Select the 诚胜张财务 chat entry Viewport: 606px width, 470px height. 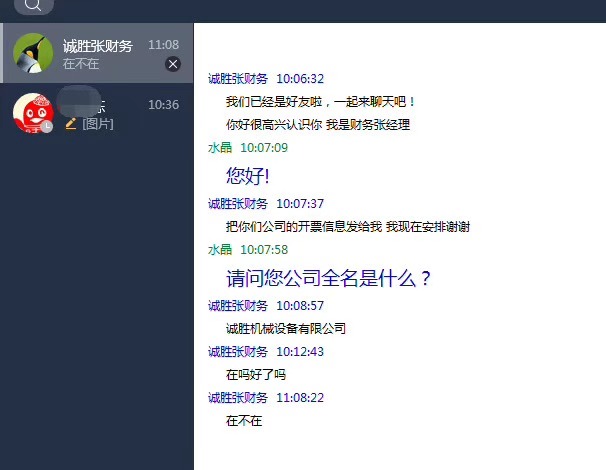[97, 53]
